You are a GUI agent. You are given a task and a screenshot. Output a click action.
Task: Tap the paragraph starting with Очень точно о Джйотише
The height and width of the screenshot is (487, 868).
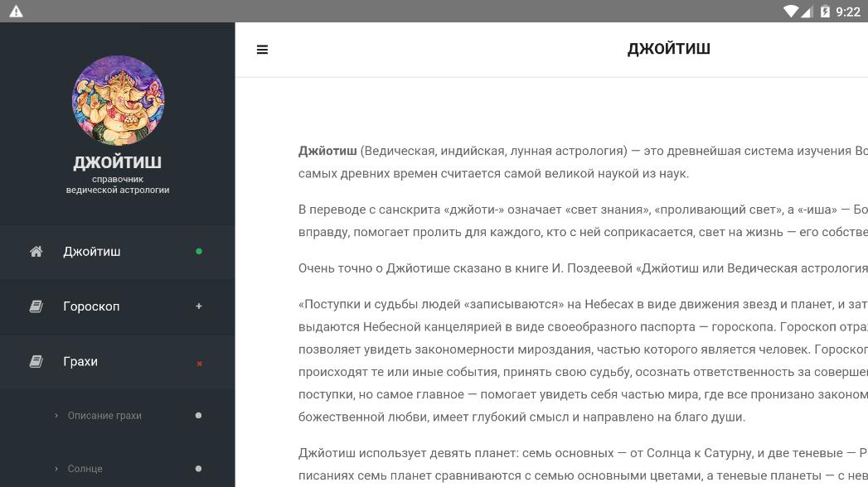tap(583, 268)
